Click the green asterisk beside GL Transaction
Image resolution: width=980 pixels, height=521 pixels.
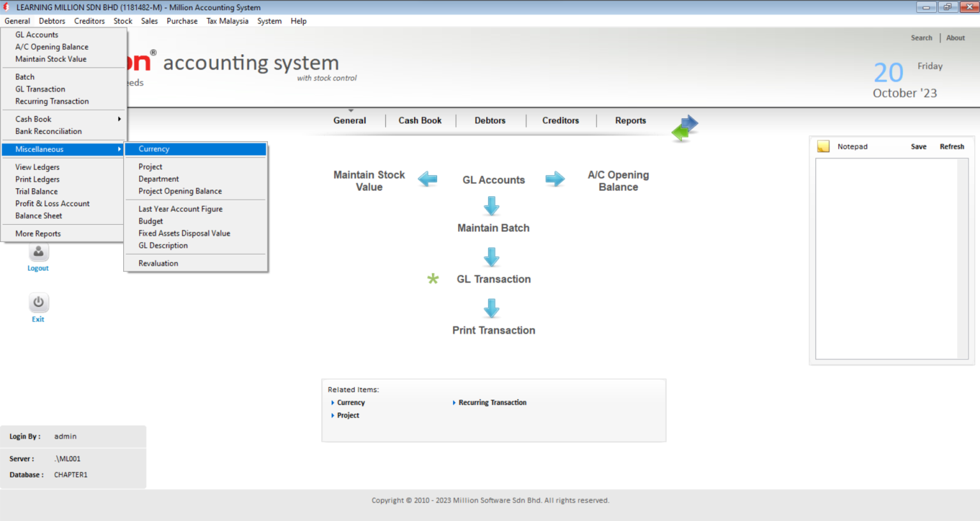(433, 278)
